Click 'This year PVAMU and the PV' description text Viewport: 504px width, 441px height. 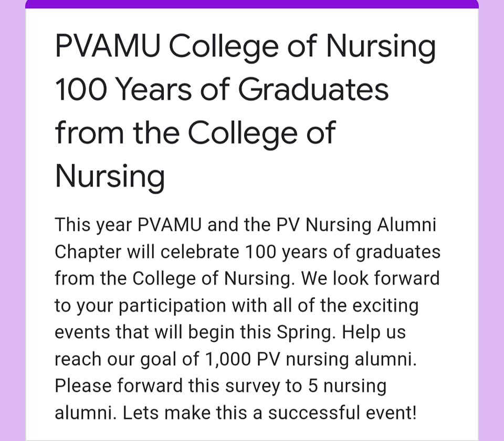pyautogui.click(x=177, y=225)
